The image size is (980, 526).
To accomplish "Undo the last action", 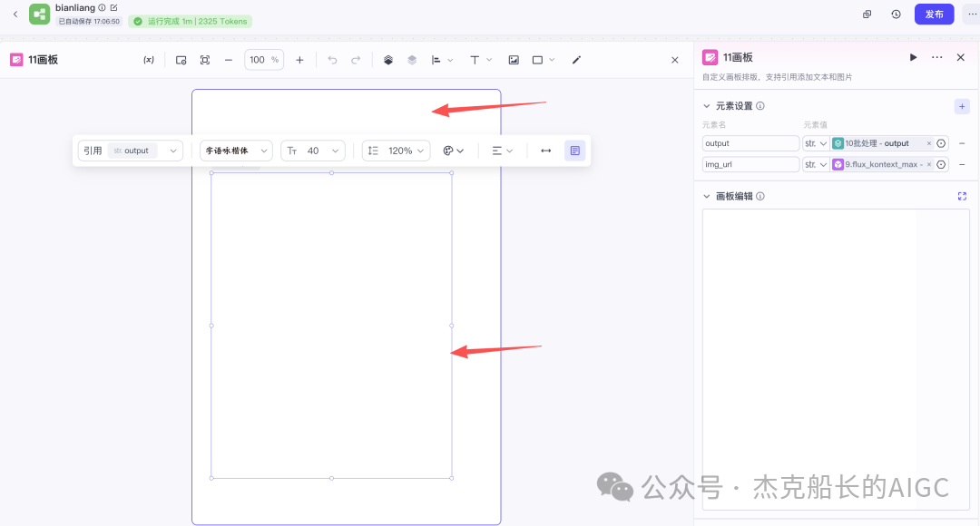I will tap(332, 60).
